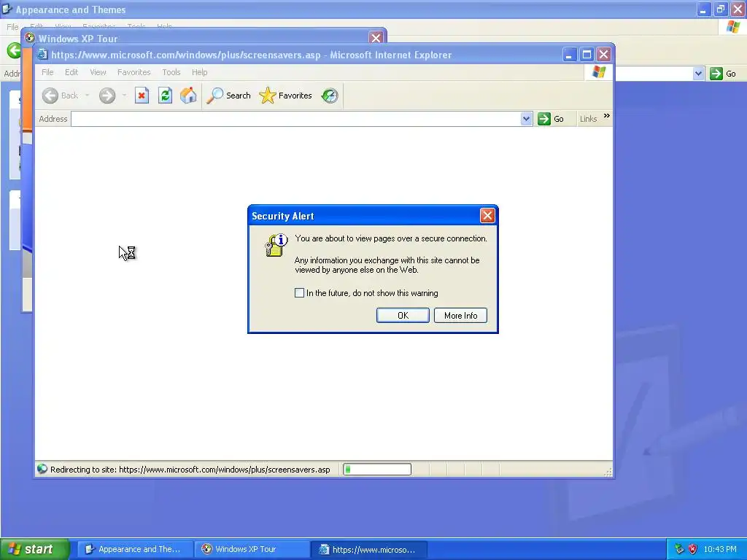Click the Windows flag logo in Appearance and Themes
747x560 pixels.
pyautogui.click(x=732, y=27)
